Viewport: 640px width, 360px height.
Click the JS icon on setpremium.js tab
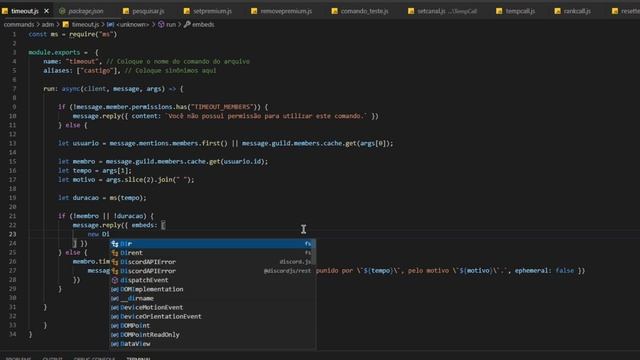187,11
